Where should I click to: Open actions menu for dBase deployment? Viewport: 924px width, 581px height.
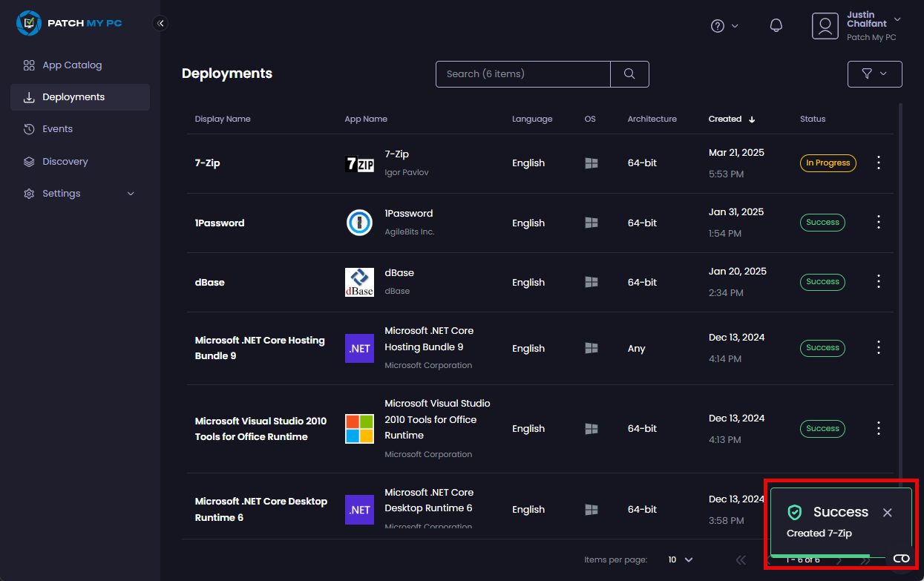click(x=879, y=281)
